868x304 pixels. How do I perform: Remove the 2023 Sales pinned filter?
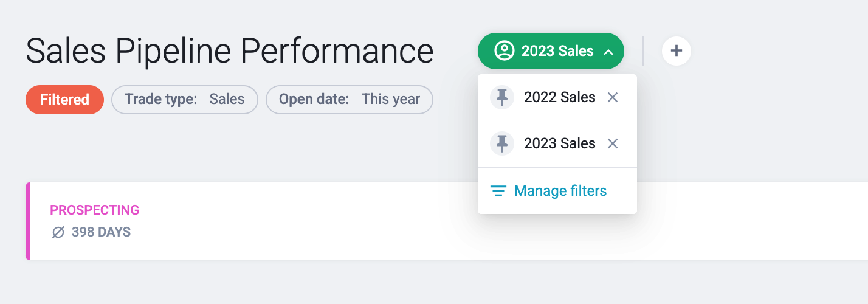(x=613, y=143)
